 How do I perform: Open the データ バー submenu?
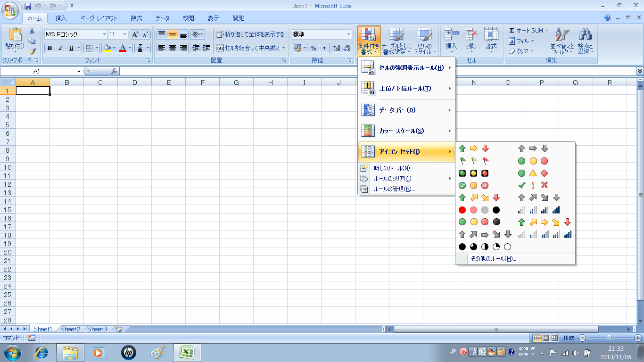406,110
